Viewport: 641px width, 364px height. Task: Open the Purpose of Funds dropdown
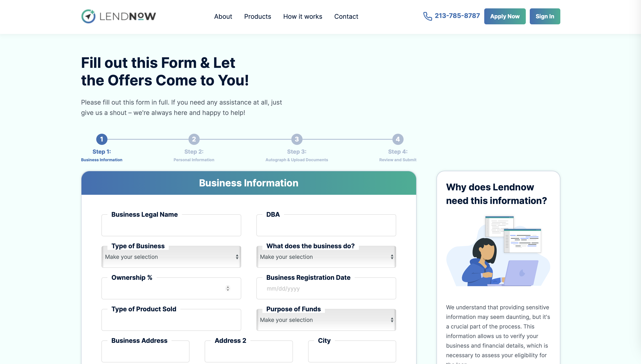(x=326, y=320)
